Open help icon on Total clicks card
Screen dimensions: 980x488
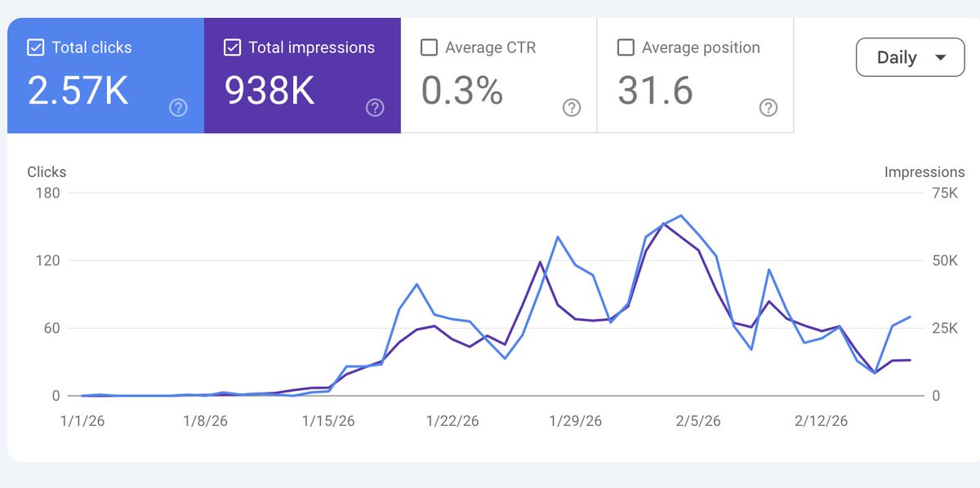(178, 108)
